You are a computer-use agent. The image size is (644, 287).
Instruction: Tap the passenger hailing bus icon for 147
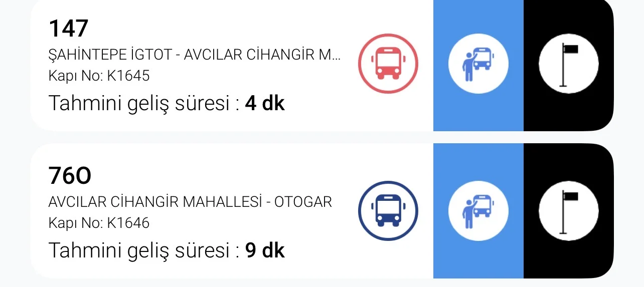point(478,64)
